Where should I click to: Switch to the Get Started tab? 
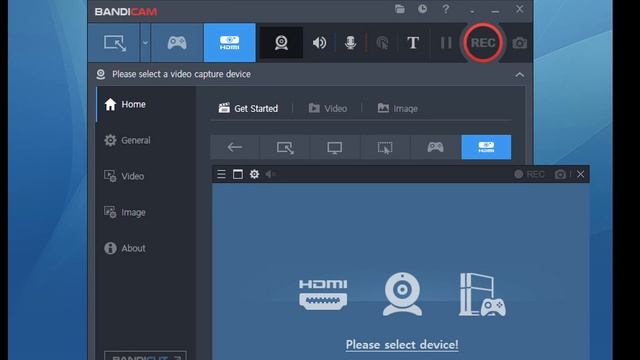pos(248,108)
